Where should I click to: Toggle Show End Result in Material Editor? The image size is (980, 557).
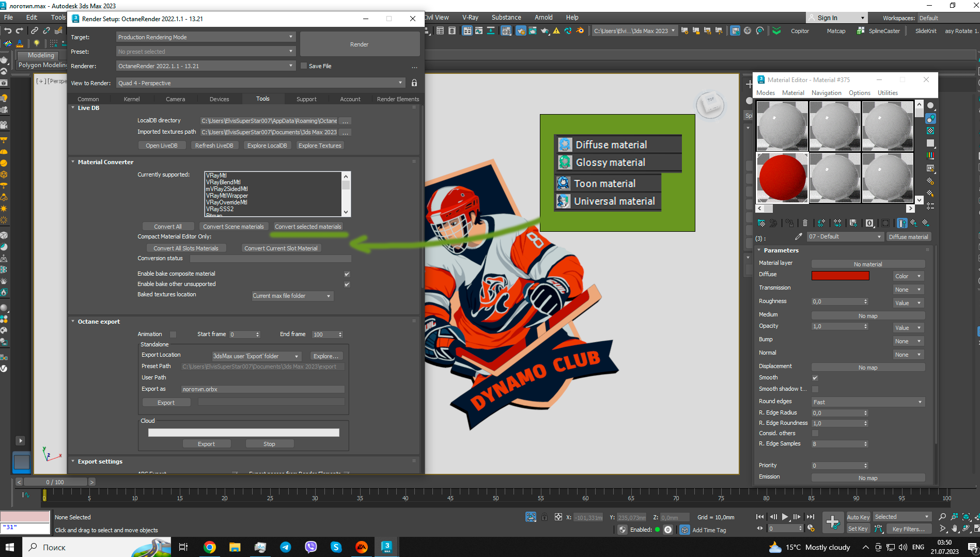902,223
